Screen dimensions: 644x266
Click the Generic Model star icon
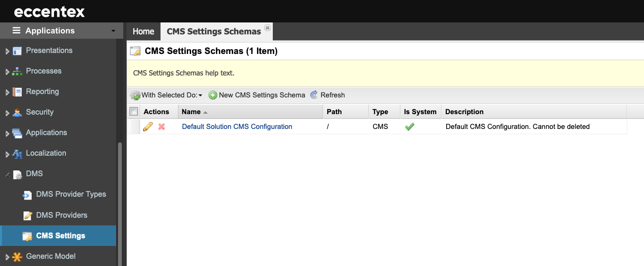[x=17, y=257]
